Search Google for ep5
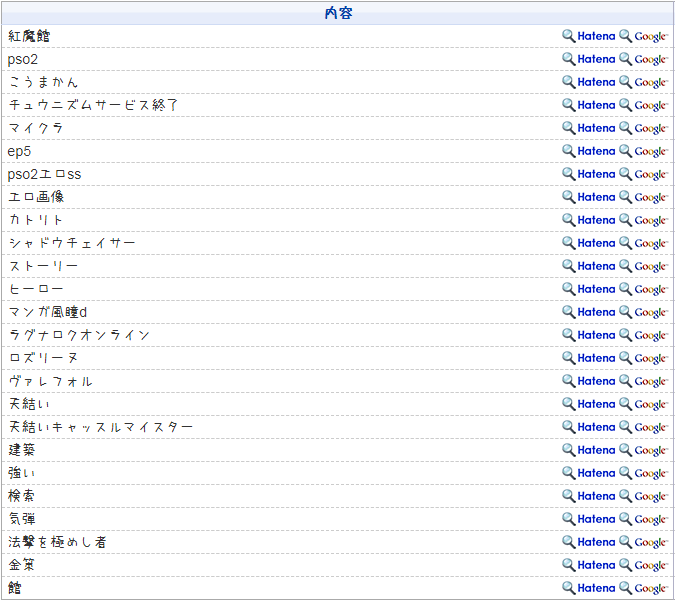Viewport: 675px width, 602px height. pyautogui.click(x=643, y=151)
